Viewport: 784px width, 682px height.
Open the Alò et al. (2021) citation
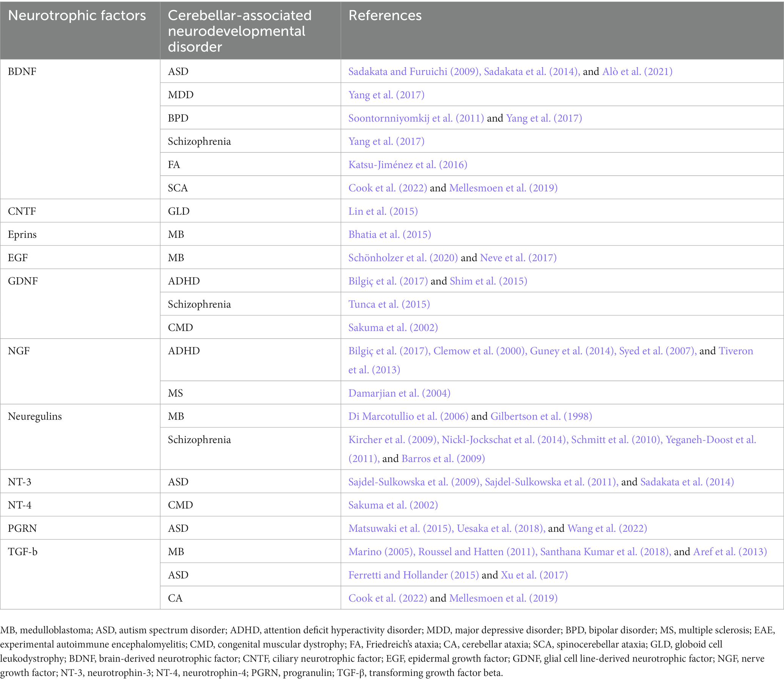637,72
